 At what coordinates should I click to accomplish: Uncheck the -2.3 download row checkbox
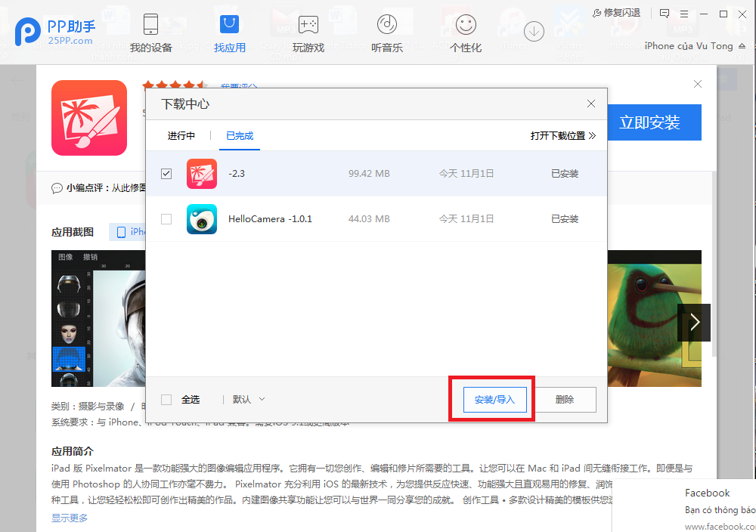(166, 174)
